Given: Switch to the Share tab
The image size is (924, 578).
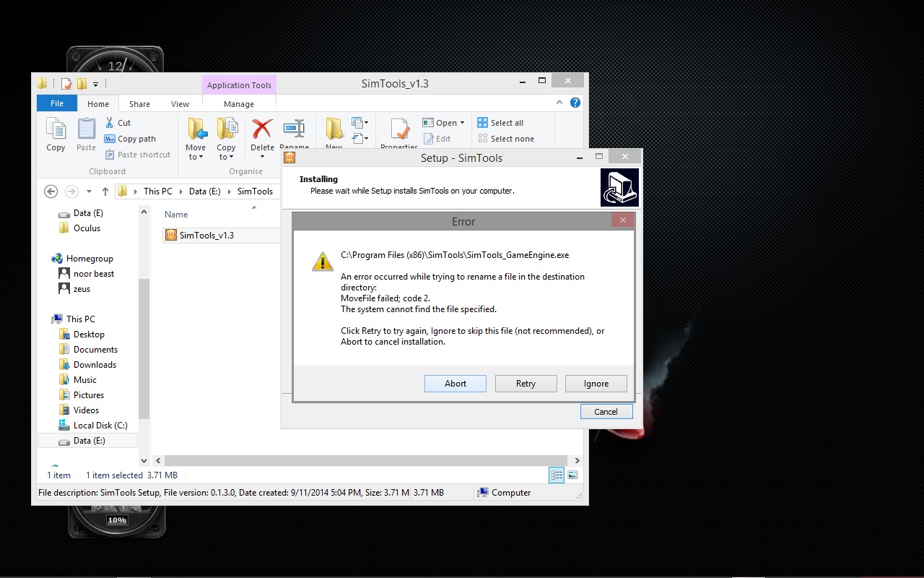Looking at the screenshot, I should 139,103.
